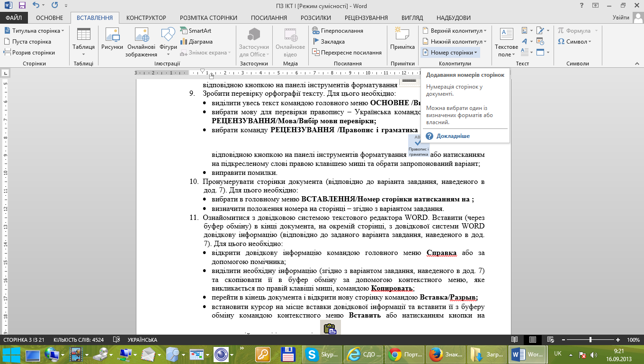The image size is (644, 364).
Task: Open the WordArt dropdown in Текст group
Action: 527,42
